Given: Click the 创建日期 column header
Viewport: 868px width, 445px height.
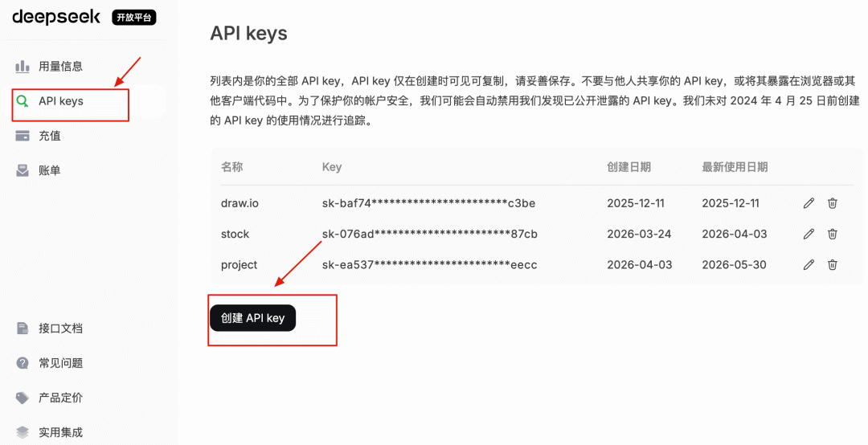Looking at the screenshot, I should [628, 167].
